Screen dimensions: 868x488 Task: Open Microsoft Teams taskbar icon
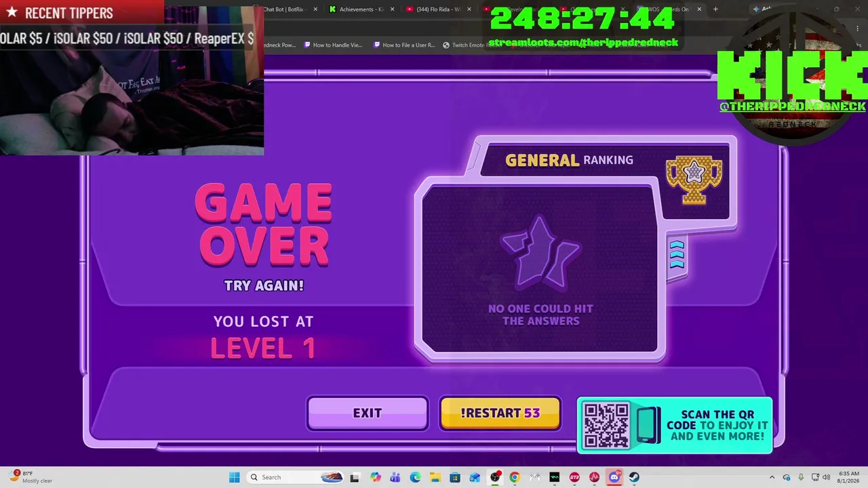[395, 477]
